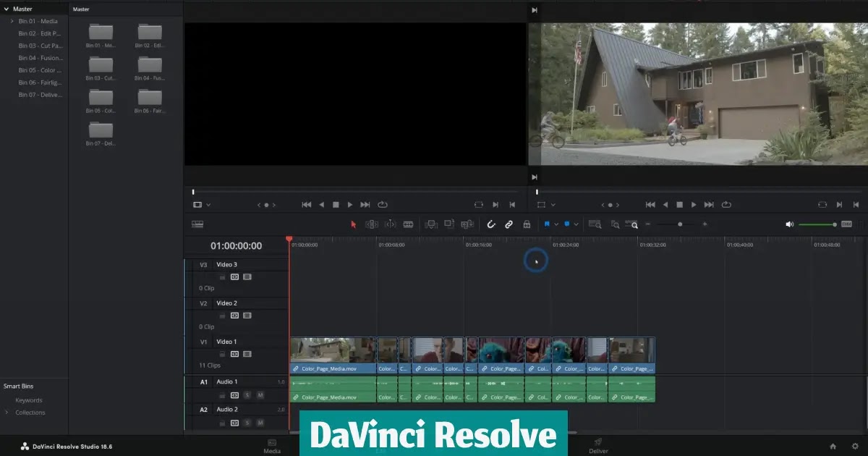Click the blue Flag clip icon
Screen dimensions: 868x456
tap(548, 224)
